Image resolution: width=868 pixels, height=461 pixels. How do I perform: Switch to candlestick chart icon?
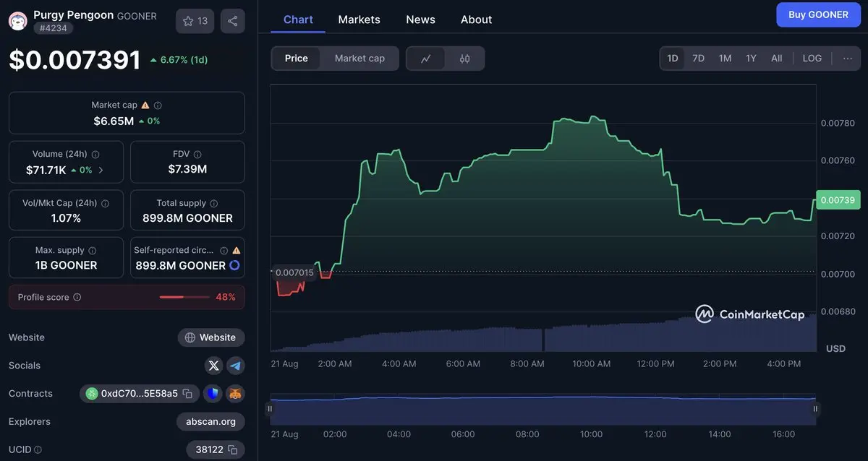click(464, 59)
